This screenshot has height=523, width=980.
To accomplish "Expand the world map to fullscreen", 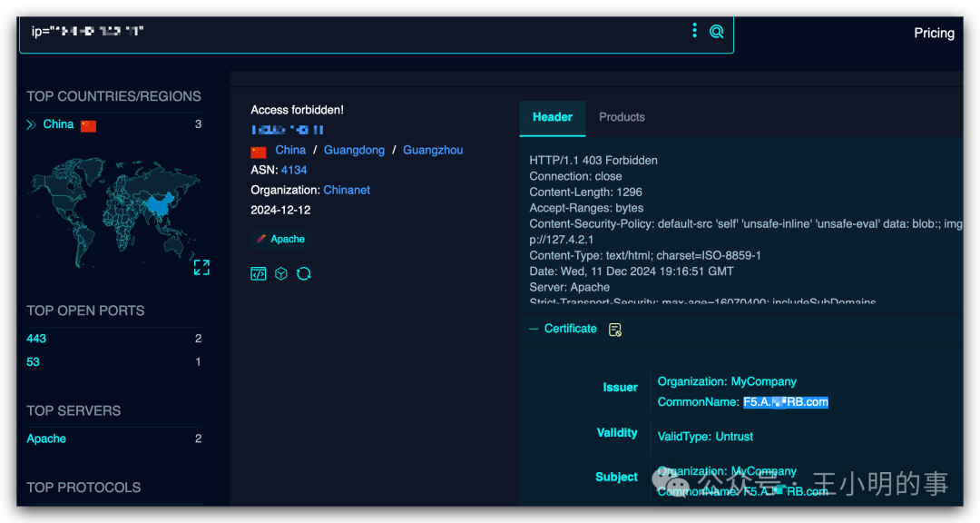I will click(x=201, y=268).
